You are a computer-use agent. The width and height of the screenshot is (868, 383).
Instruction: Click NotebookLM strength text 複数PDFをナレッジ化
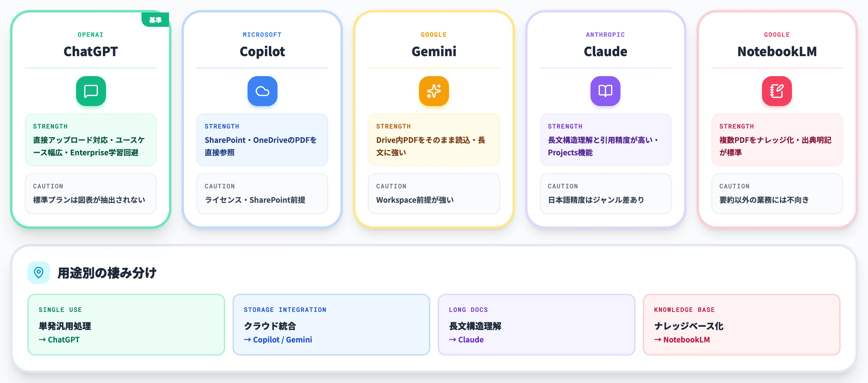point(756,140)
